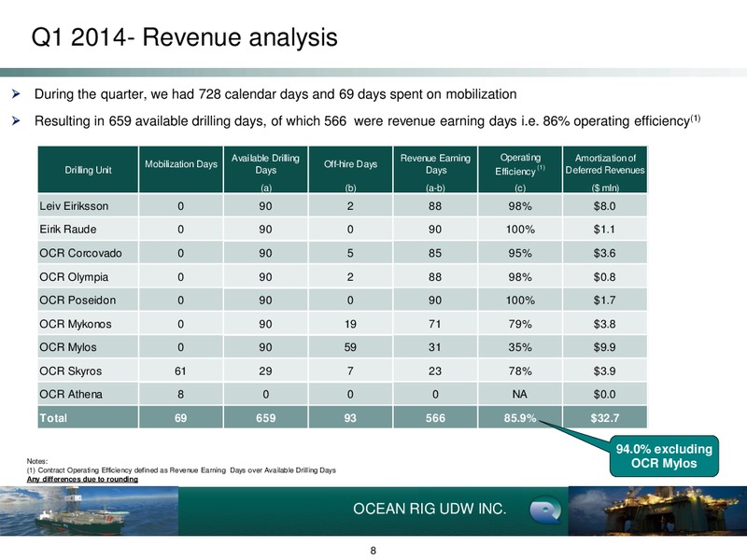Click OCR Skyros' 29 available drilling days
The width and height of the screenshot is (747, 560).
click(x=265, y=371)
